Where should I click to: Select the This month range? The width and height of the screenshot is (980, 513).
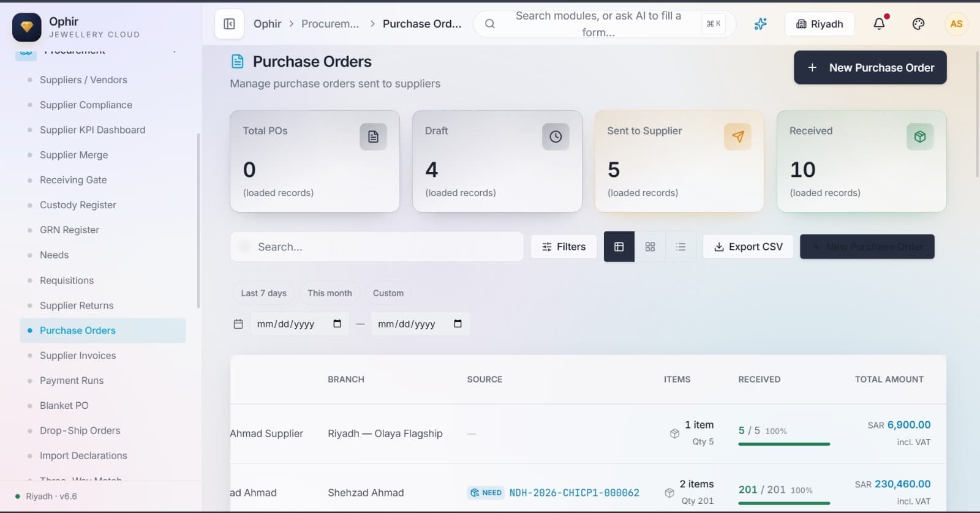[330, 293]
